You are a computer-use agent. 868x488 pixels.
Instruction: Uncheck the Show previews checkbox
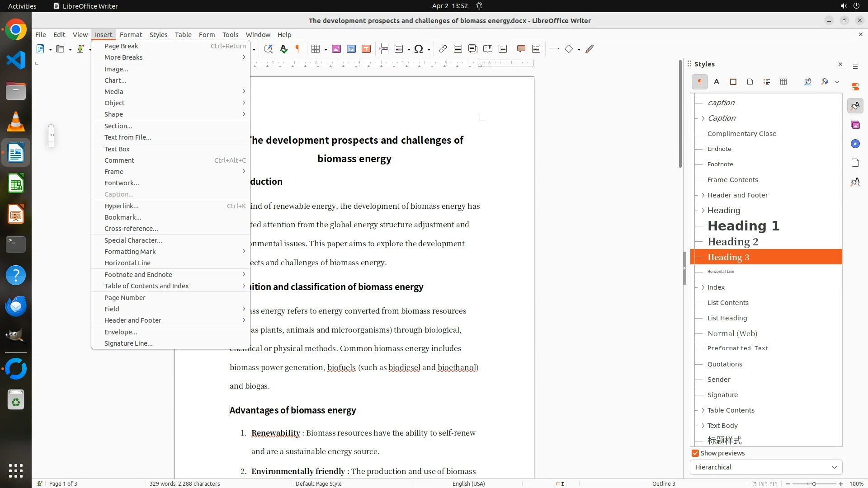tap(695, 453)
